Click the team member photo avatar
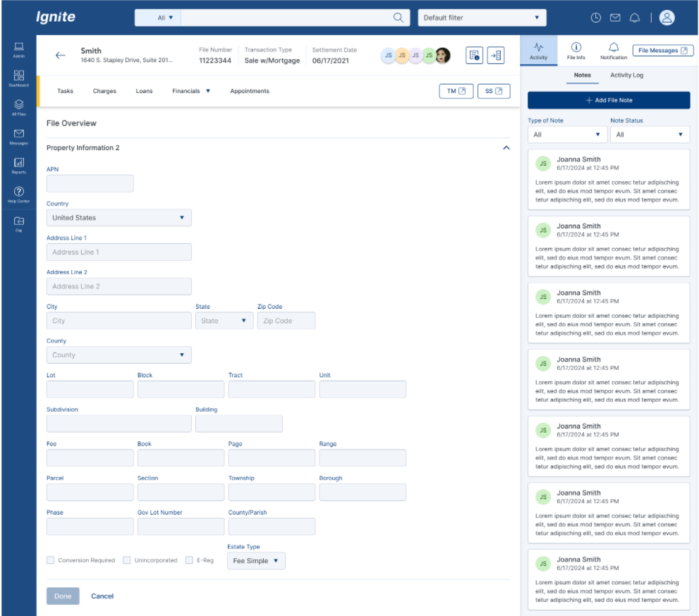The width and height of the screenshot is (699, 616). (x=442, y=55)
